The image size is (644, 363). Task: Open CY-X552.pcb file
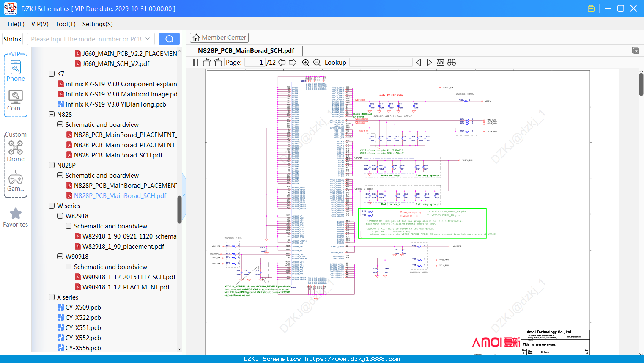(x=83, y=338)
